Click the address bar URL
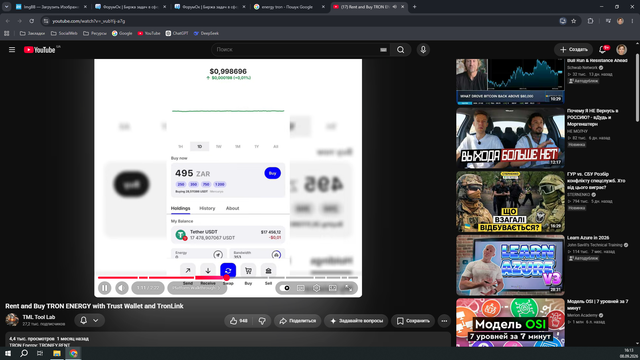Viewport: 640px width, 360px height. point(89,21)
